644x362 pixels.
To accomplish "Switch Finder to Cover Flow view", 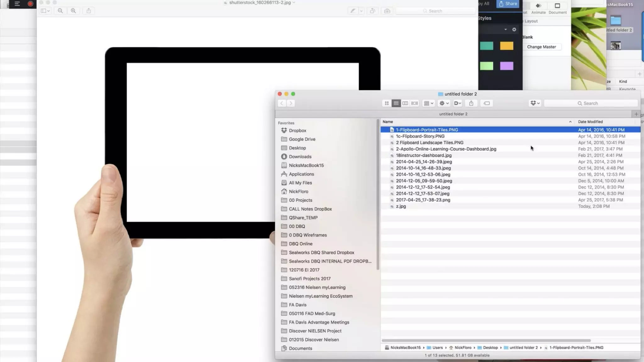I will tap(415, 103).
